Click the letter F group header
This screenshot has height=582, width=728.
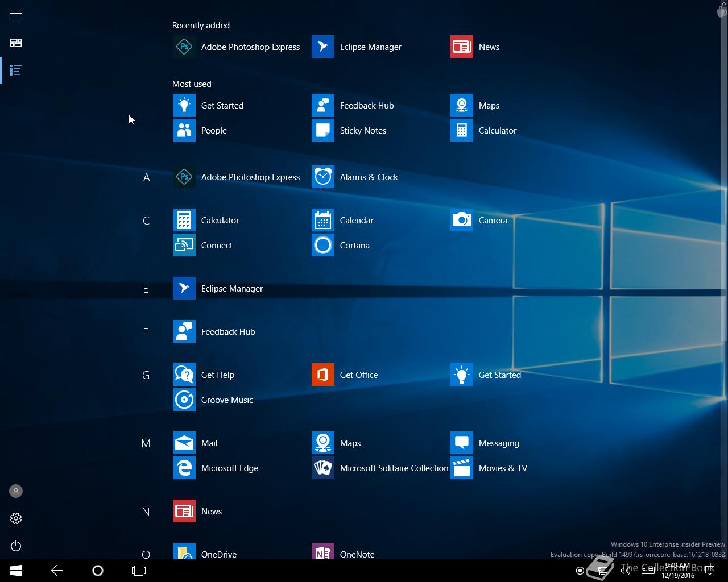point(146,332)
